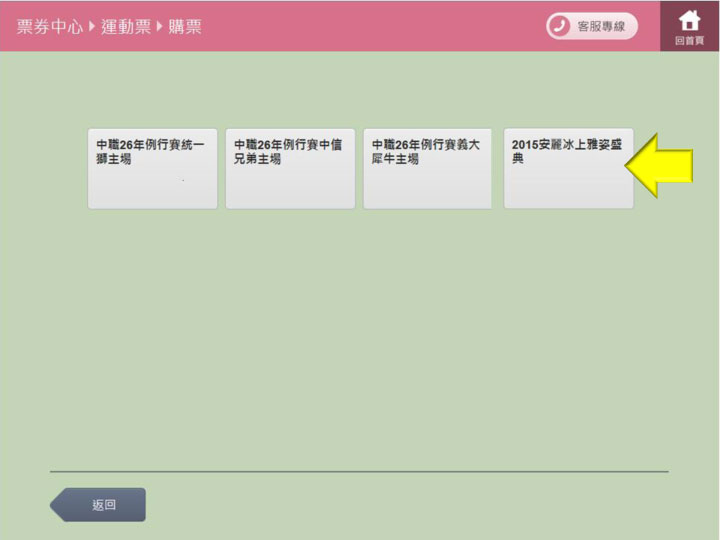Choose 中職26年例行賽統一獅主場 event card
The image size is (720, 540).
point(152,168)
